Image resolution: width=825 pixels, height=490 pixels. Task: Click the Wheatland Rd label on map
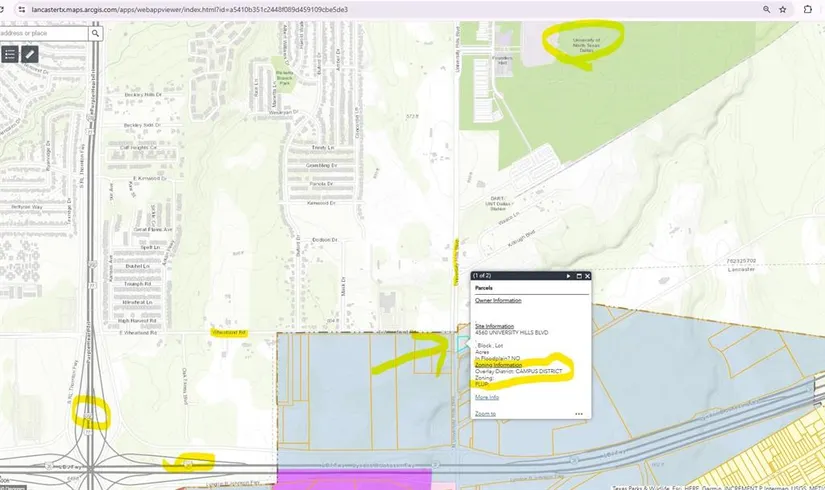tap(228, 331)
